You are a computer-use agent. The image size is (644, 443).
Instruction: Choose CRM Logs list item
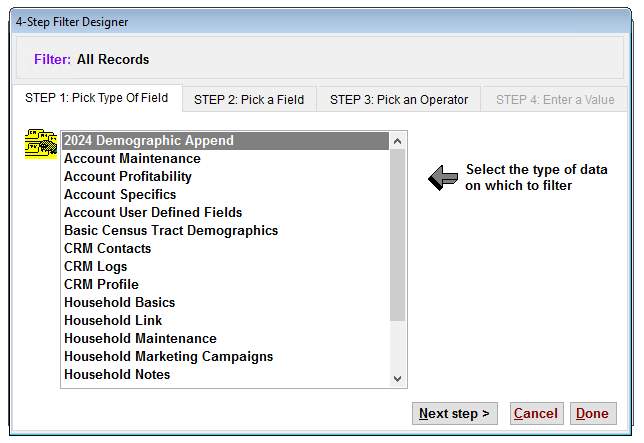[225, 266]
